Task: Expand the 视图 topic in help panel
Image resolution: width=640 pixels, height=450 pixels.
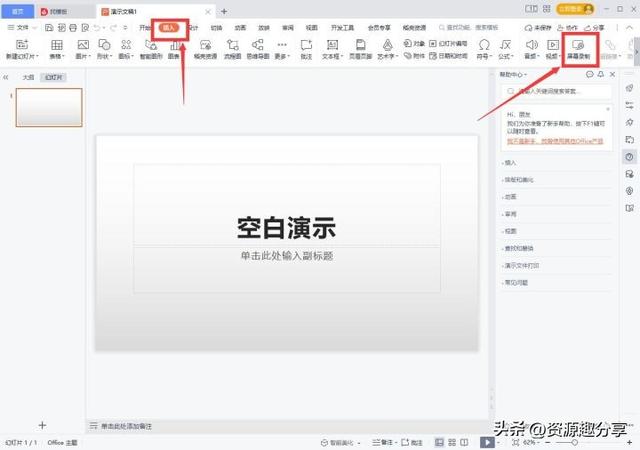Action: (x=510, y=231)
